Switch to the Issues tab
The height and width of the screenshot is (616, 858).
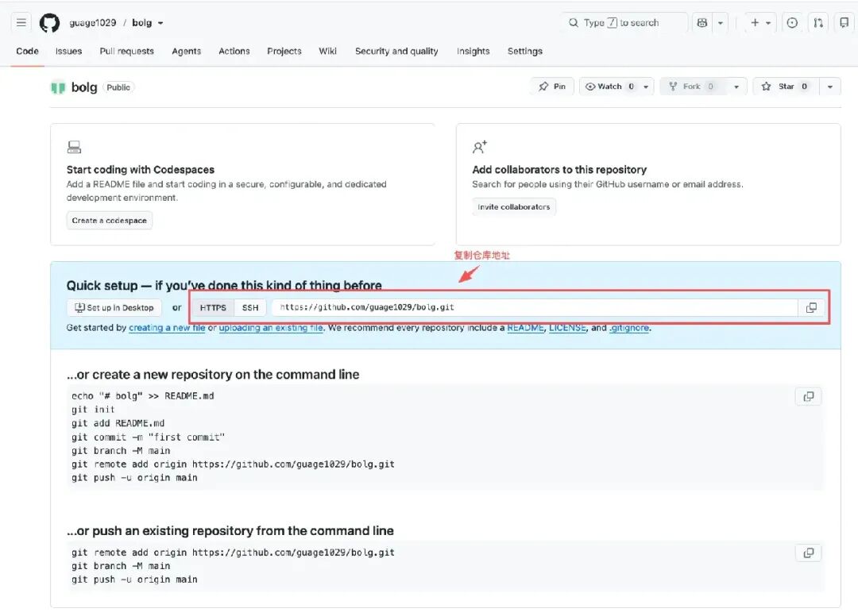tap(68, 51)
